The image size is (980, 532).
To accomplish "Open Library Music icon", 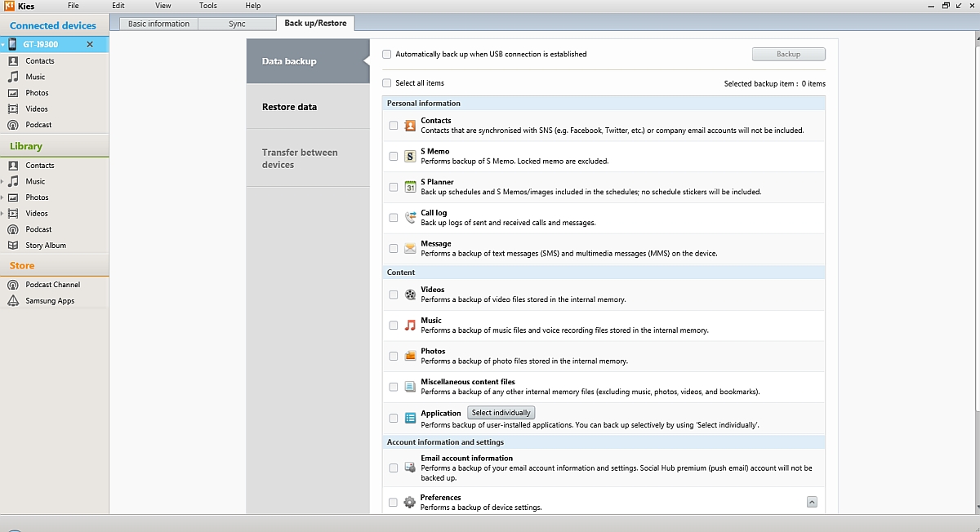I will tap(12, 181).
